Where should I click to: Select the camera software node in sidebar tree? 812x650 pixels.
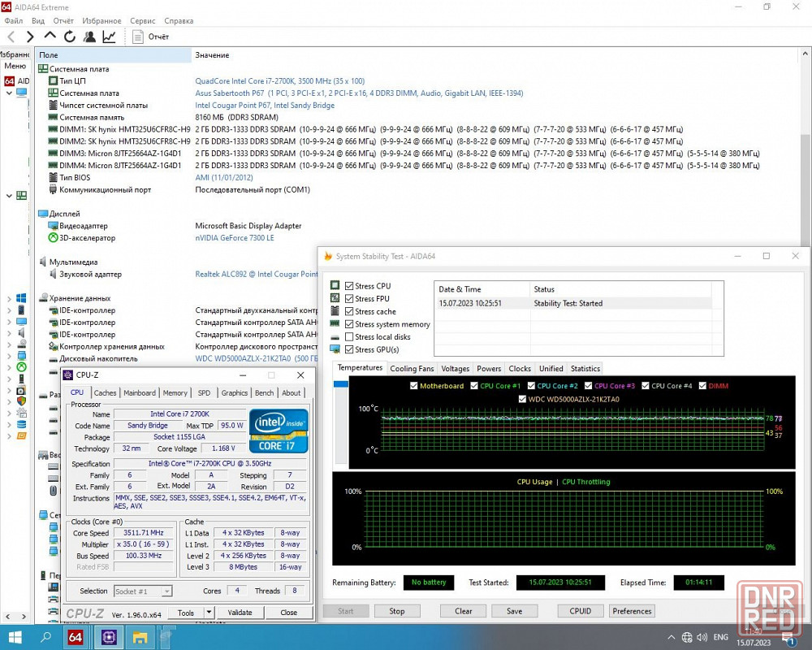pos(21,390)
